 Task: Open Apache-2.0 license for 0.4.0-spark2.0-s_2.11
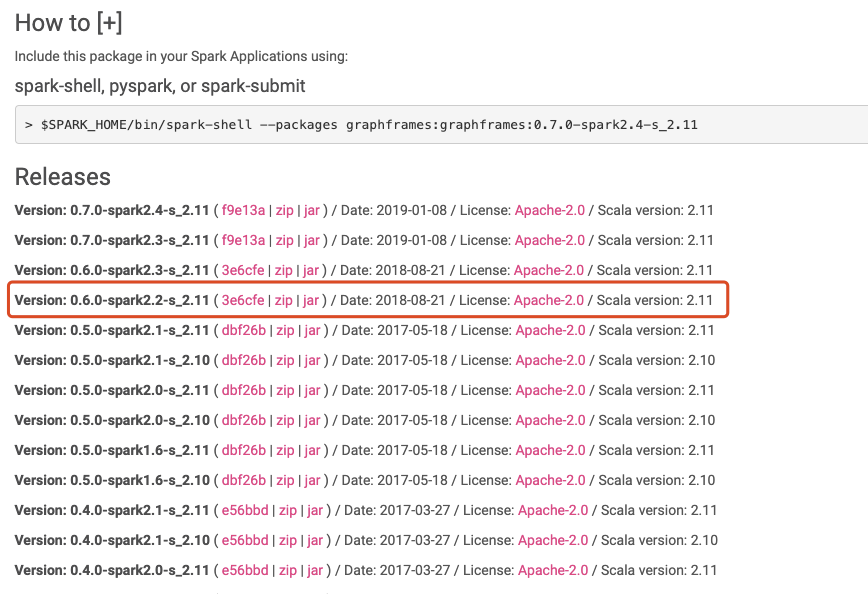pyautogui.click(x=553, y=570)
